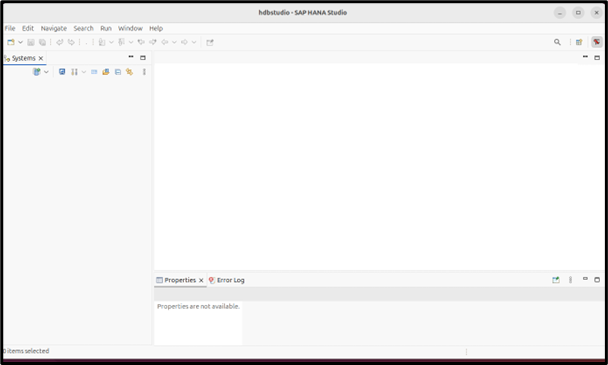This screenshot has width=608, height=365.
Task: Open the Previous Annotation dropdown arrow
Action: tap(131, 42)
